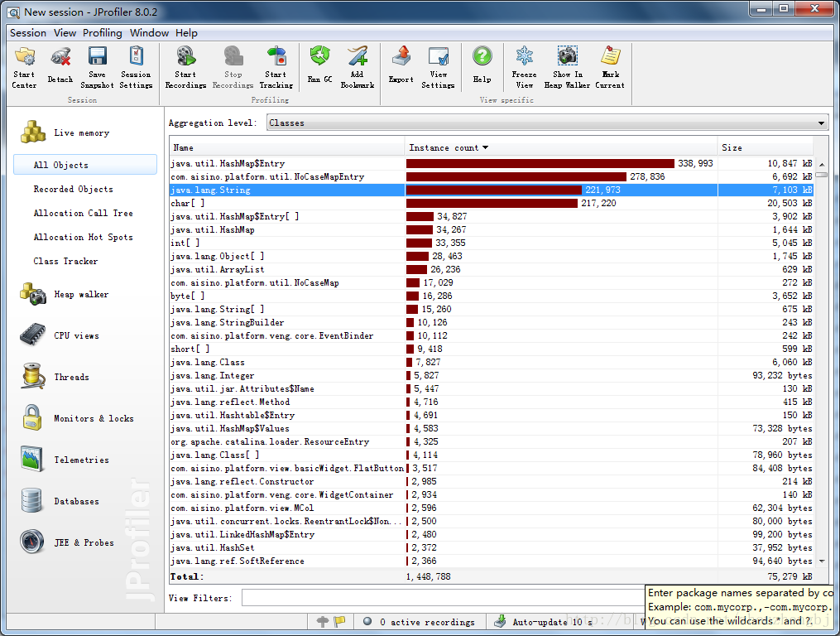Select the java.lang.reflect.Method row
This screenshot has height=636, width=840.
[x=492, y=402]
